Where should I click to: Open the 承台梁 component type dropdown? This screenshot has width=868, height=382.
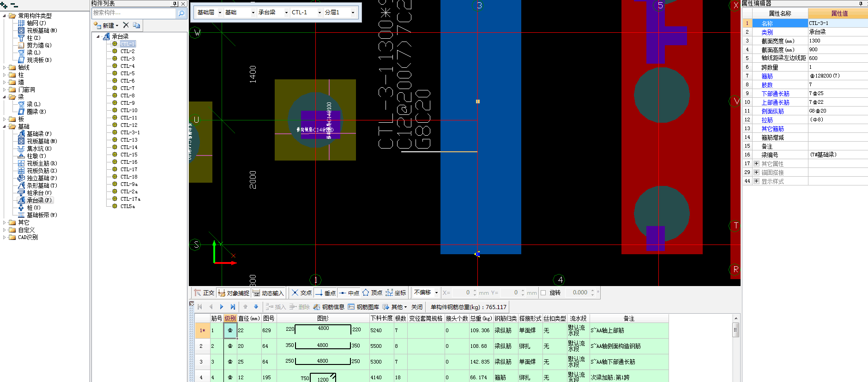[286, 12]
